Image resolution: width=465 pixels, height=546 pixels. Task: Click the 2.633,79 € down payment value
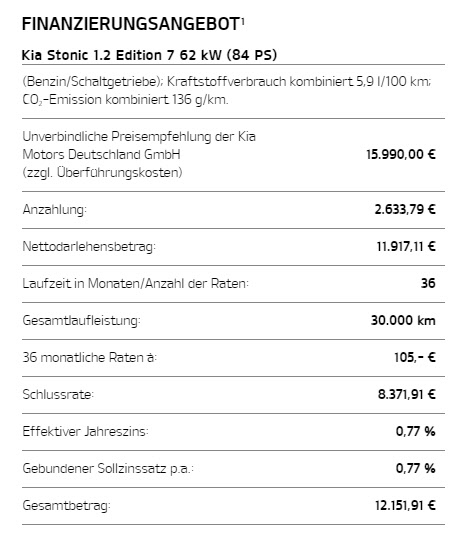click(x=405, y=209)
